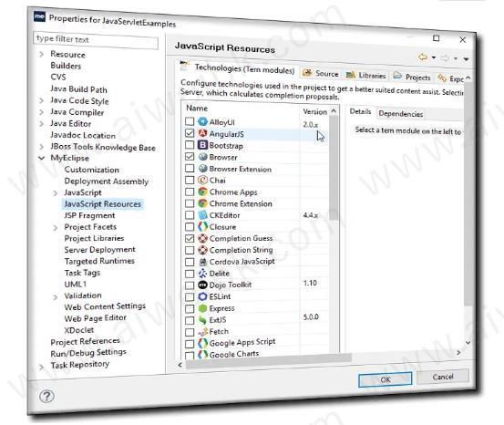
Task: Expand the Validation tree node
Action: point(56,296)
